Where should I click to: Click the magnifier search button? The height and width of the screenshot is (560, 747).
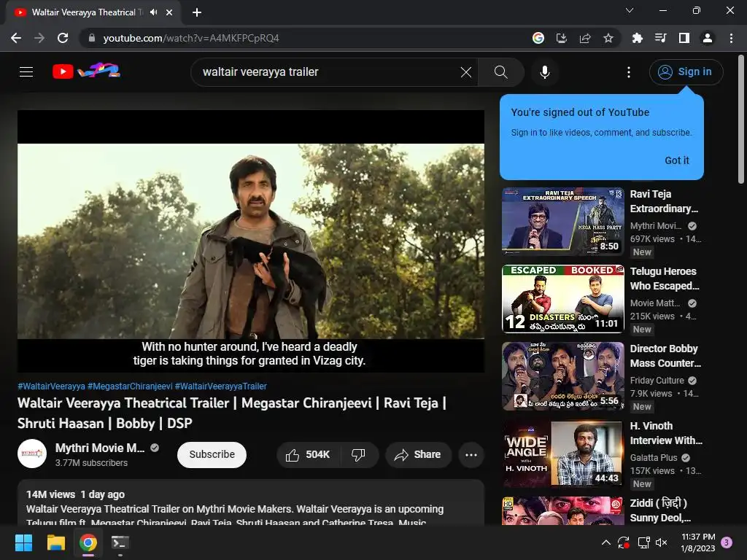click(x=500, y=72)
